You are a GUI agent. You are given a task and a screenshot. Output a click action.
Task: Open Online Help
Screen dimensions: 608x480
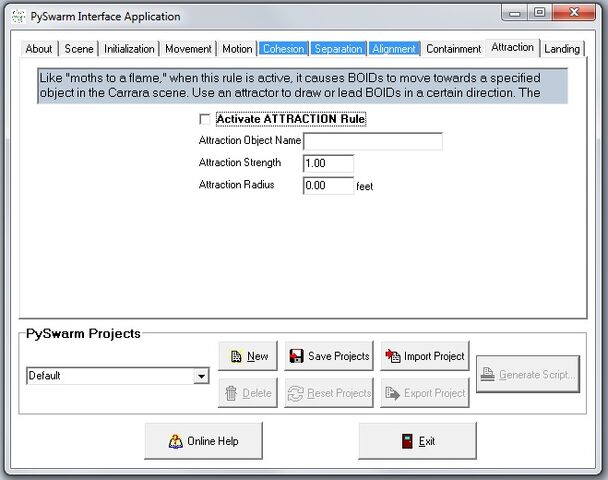tap(204, 441)
